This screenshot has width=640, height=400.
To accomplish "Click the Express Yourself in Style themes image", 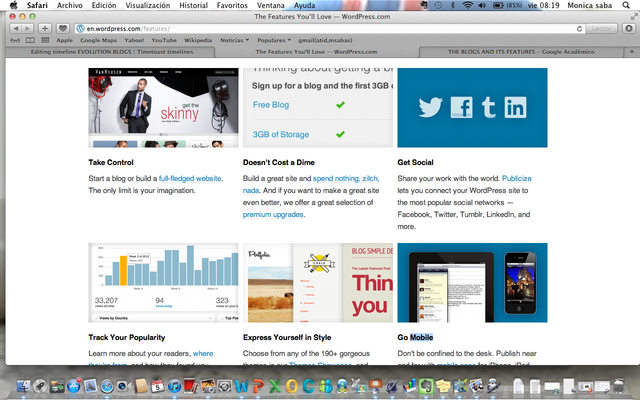I will (318, 283).
